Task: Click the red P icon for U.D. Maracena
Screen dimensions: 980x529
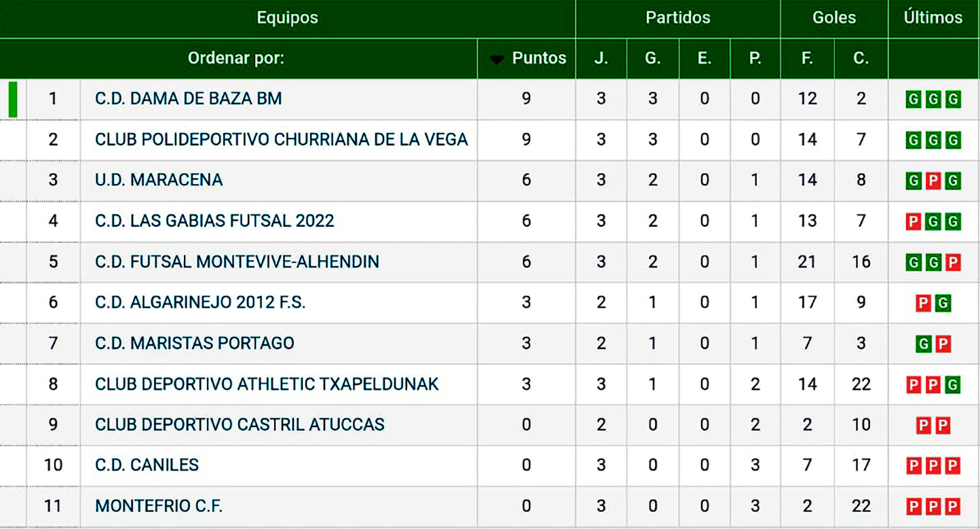Action: pos(933,181)
